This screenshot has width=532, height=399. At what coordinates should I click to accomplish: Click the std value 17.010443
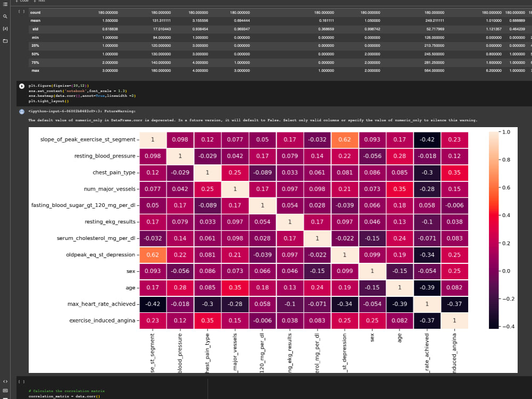click(162, 29)
